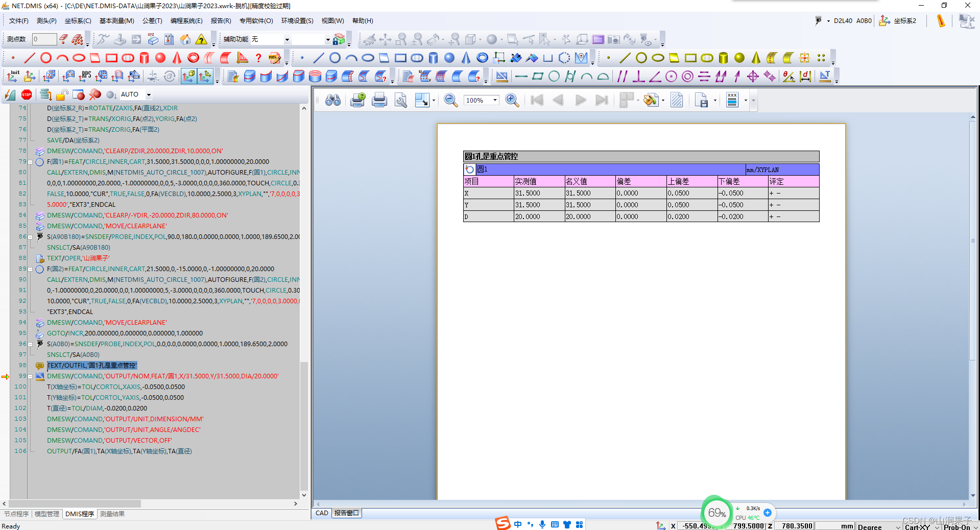Open the 报告(R) menu
Viewport: 980px width, 530px height.
coord(221,21)
